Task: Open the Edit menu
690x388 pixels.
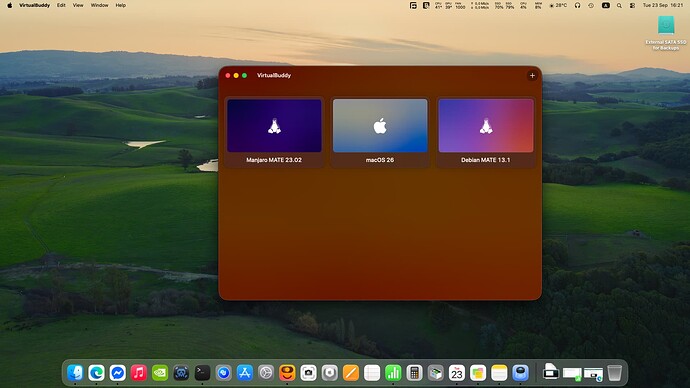Action: pyautogui.click(x=61, y=5)
